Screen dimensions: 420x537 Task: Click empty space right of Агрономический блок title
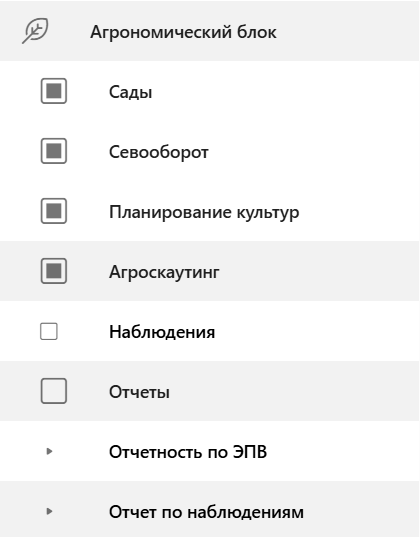point(346,31)
